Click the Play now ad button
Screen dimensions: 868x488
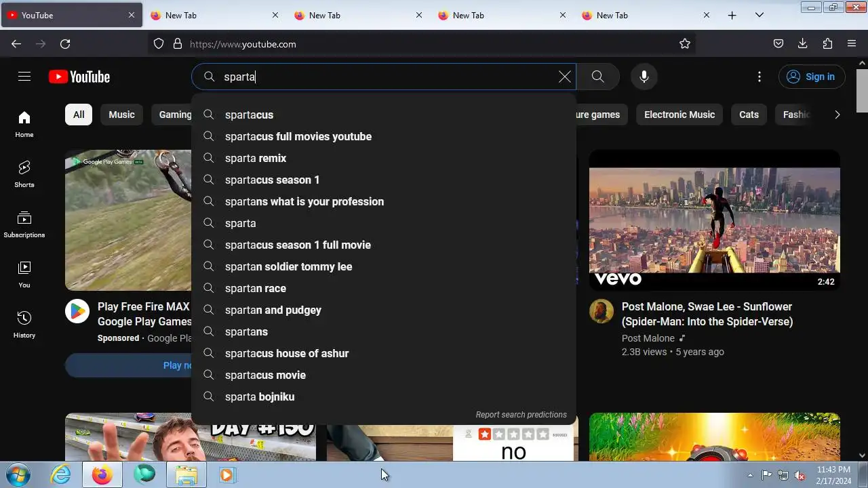[129, 365]
